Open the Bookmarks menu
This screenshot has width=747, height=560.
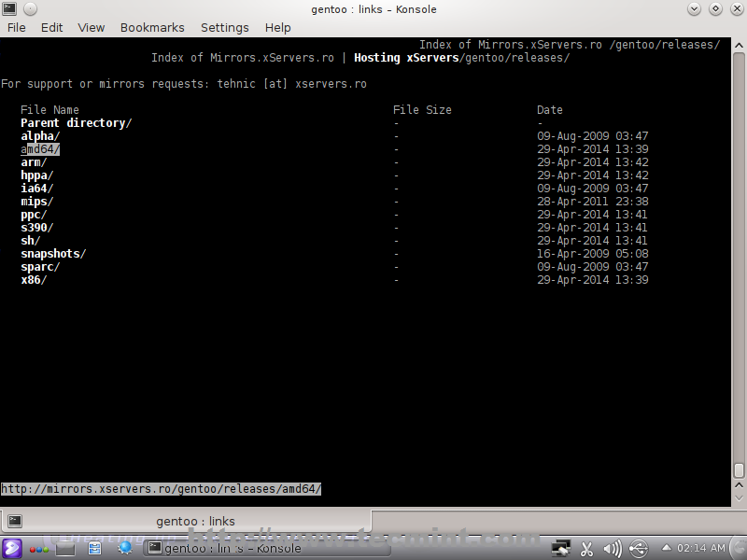[152, 27]
